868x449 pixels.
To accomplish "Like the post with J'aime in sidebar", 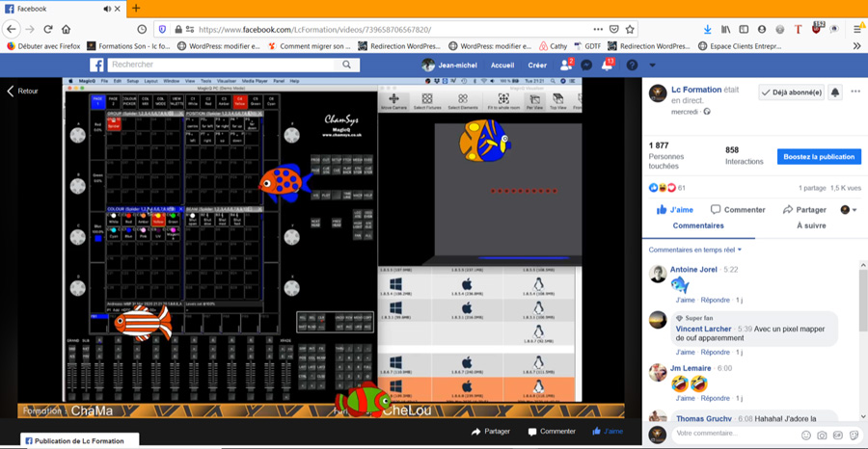I will coord(675,210).
